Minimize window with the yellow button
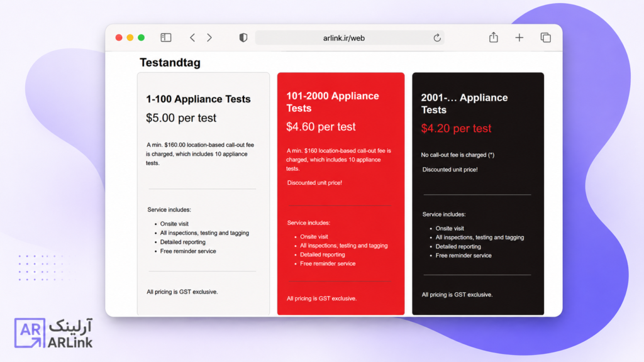Image resolution: width=644 pixels, height=362 pixels. (130, 38)
